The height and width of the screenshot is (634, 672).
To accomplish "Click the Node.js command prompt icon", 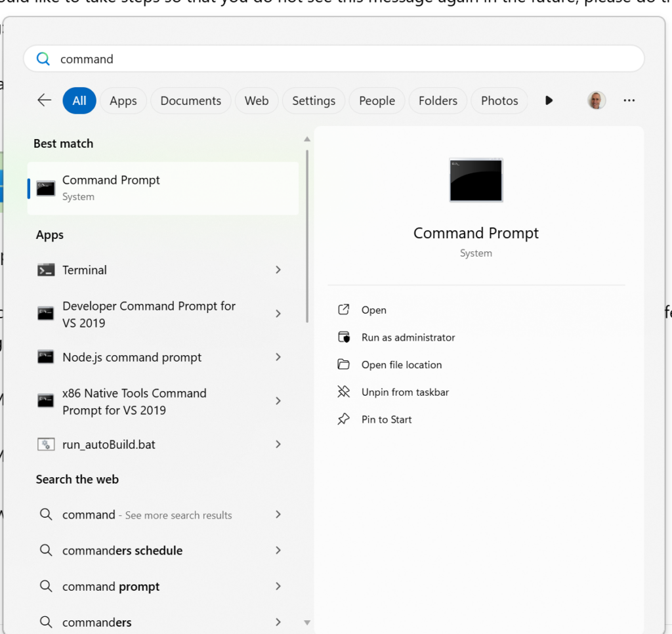I will coord(45,357).
